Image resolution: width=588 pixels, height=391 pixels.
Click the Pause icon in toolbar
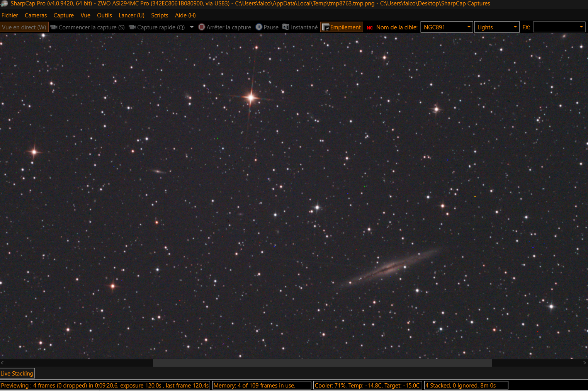259,27
